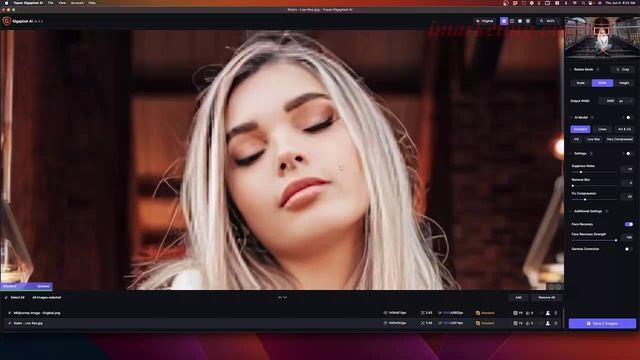
Task: Open the File menu
Action: pyautogui.click(x=50, y=3)
